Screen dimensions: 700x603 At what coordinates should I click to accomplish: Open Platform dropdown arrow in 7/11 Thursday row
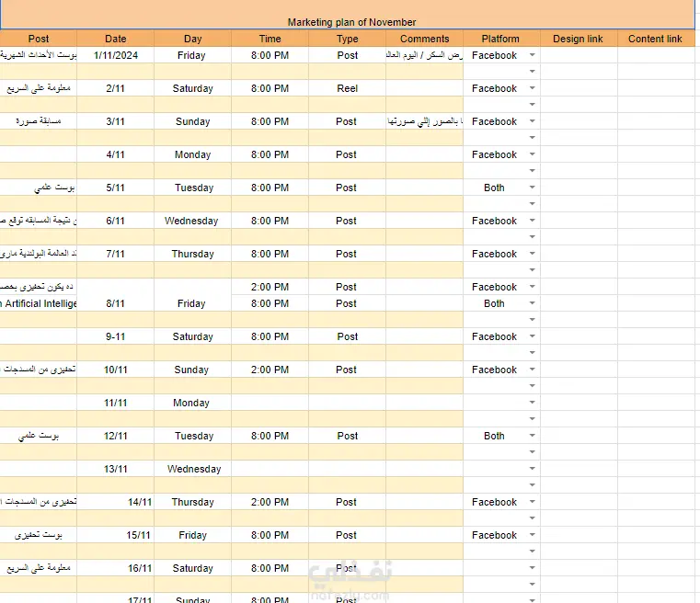click(x=533, y=254)
